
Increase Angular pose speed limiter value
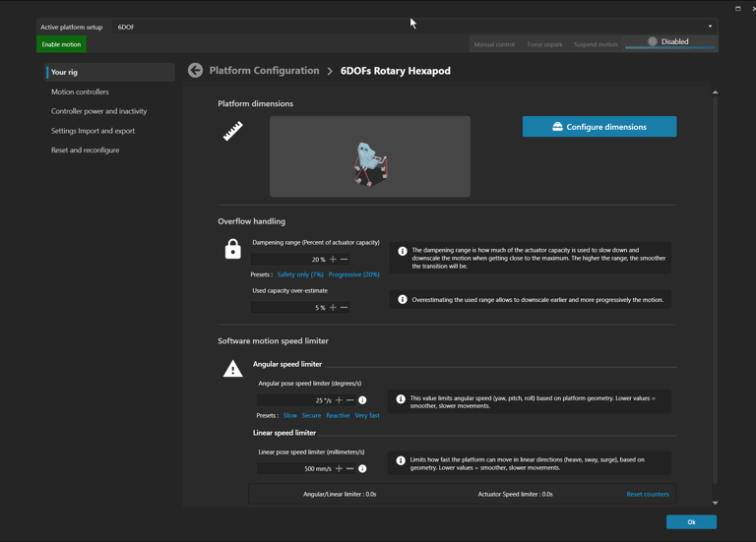[339, 400]
